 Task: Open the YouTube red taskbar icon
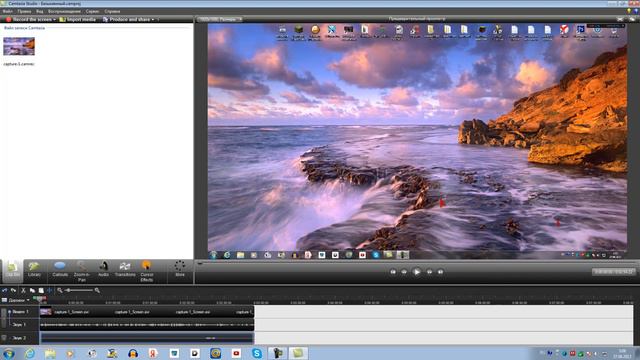236,353
